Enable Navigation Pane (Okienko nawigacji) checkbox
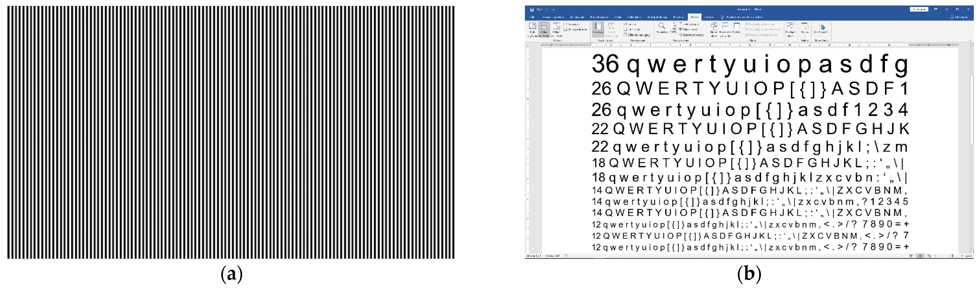Image resolution: width=980 pixels, height=290 pixels. (625, 35)
